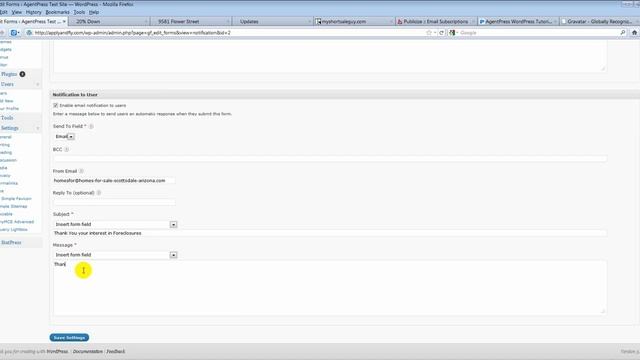This screenshot has width=640, height=360.
Task: Click the browser address bar URL
Action: point(133,33)
